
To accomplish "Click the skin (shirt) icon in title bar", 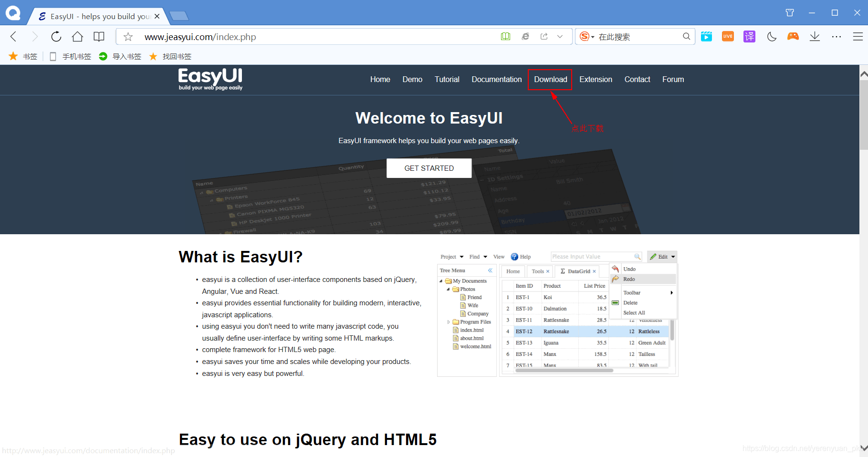I will [x=790, y=13].
